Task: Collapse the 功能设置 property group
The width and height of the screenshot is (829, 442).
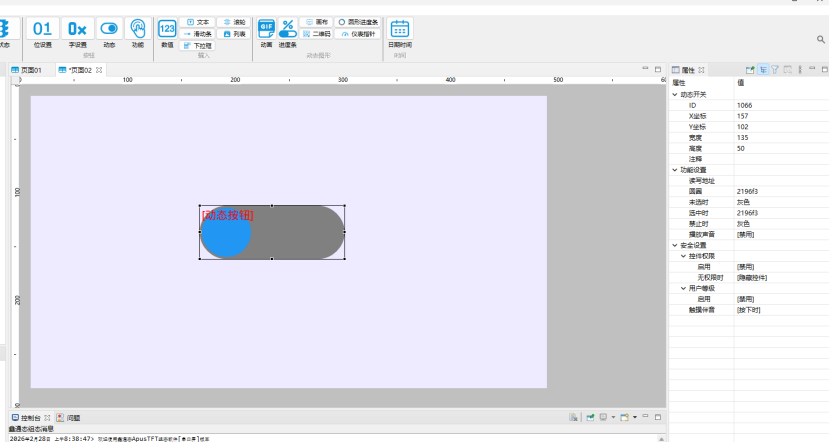Action: point(675,169)
